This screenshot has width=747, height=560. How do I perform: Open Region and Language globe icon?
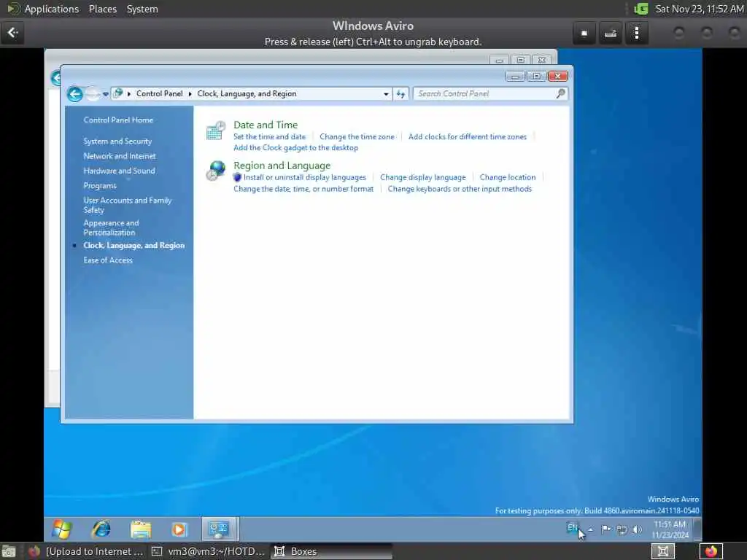[215, 171]
